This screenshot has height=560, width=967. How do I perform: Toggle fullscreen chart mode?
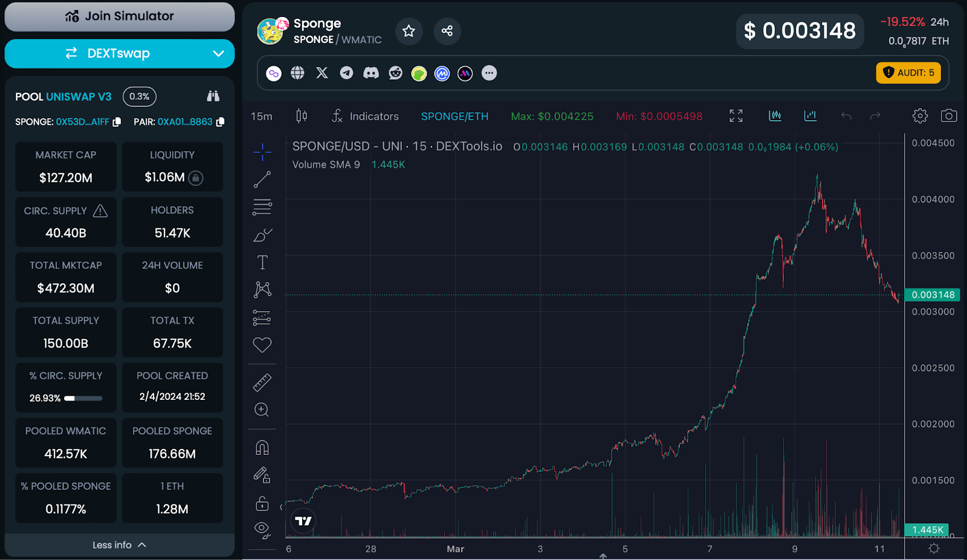tap(736, 116)
